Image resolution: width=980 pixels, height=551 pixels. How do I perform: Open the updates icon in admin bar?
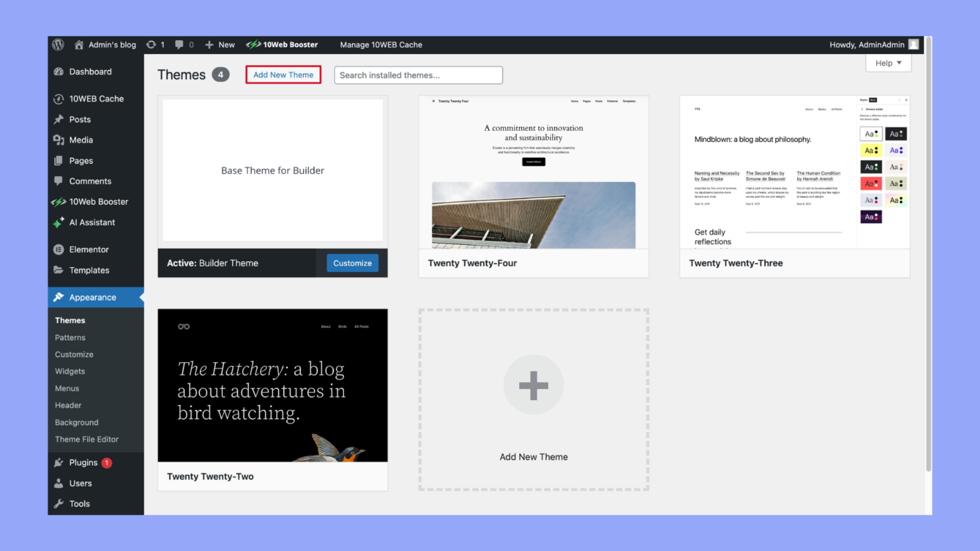click(x=152, y=45)
